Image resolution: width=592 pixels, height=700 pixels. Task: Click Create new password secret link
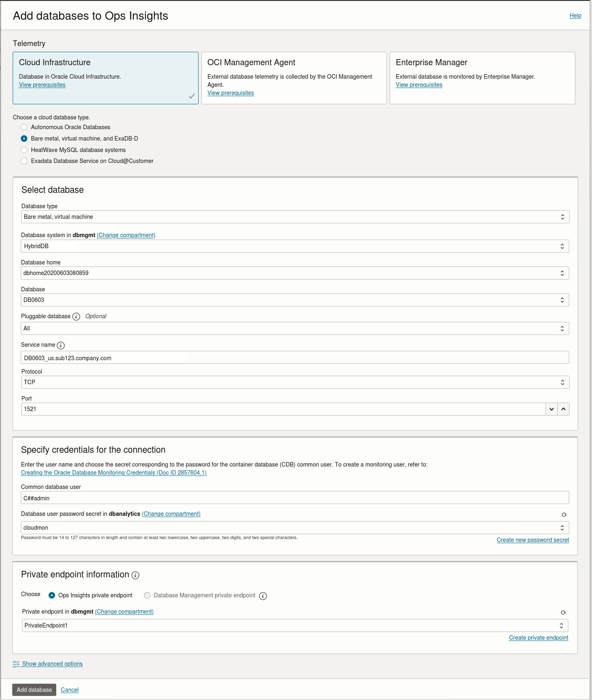pyautogui.click(x=533, y=540)
